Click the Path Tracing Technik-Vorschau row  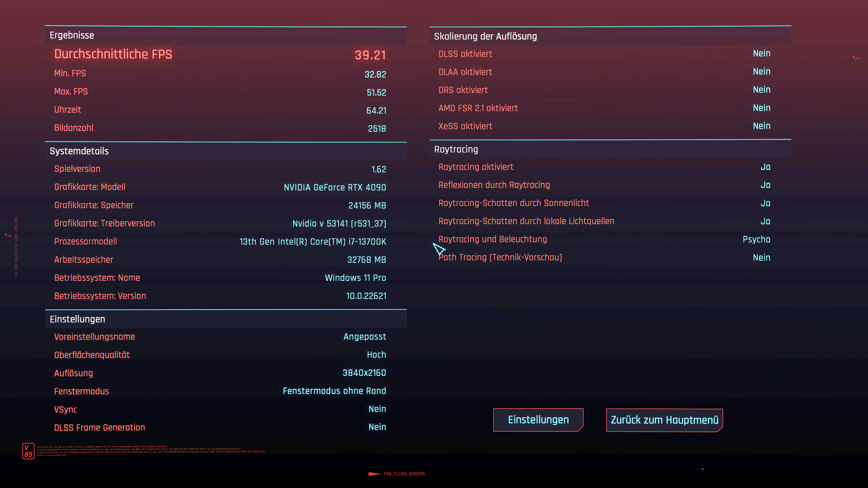[500, 257]
